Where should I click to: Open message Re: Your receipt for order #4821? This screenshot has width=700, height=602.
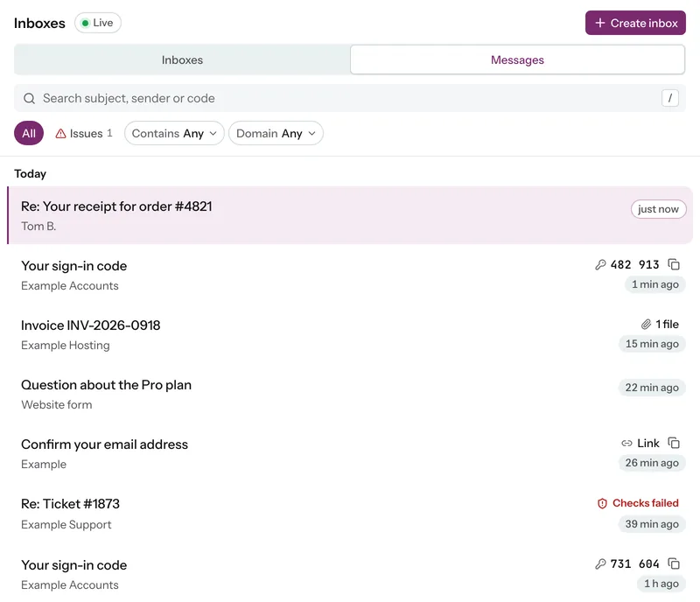[x=350, y=215]
